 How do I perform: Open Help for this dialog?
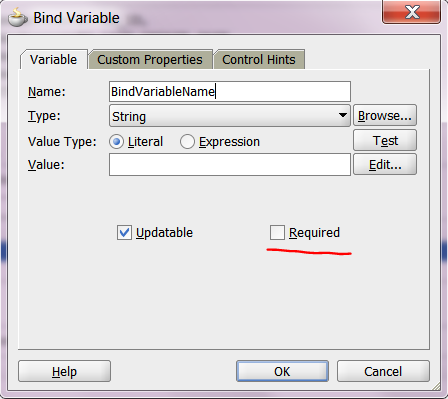click(x=64, y=371)
